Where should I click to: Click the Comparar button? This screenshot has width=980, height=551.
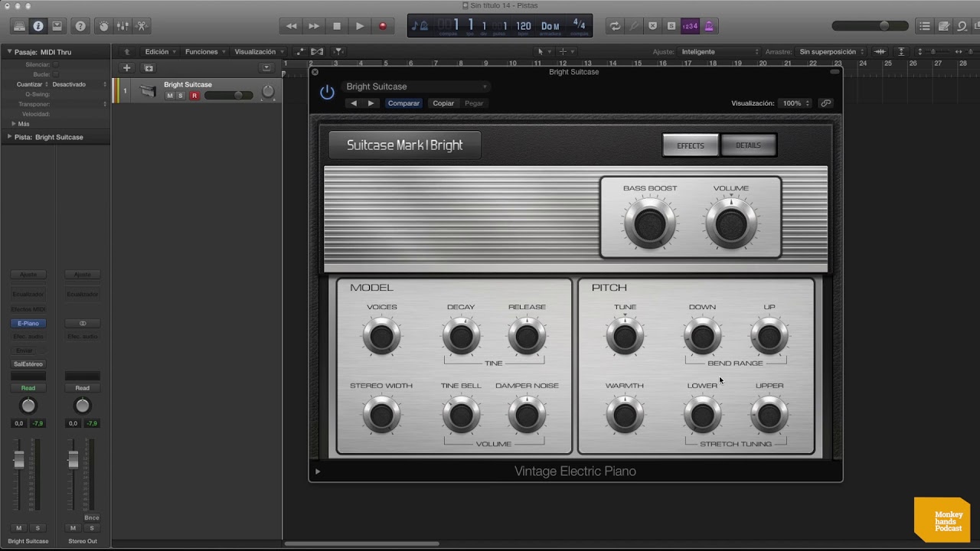pyautogui.click(x=403, y=103)
